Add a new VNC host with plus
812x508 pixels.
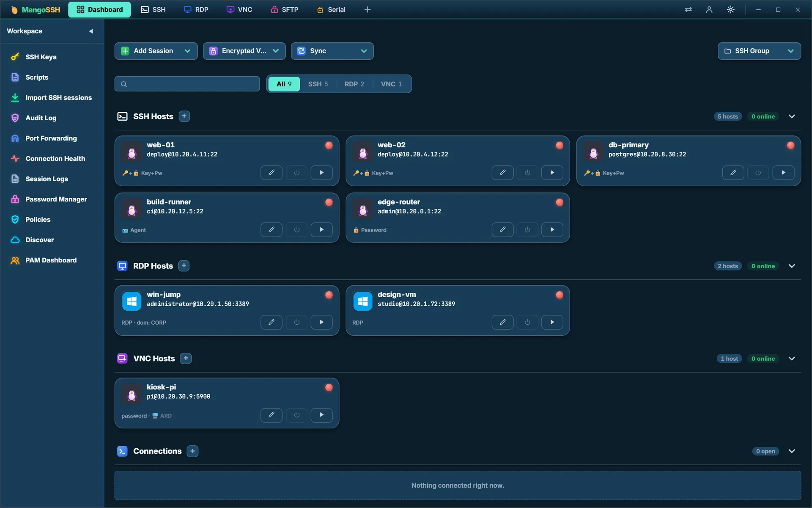[x=186, y=358]
